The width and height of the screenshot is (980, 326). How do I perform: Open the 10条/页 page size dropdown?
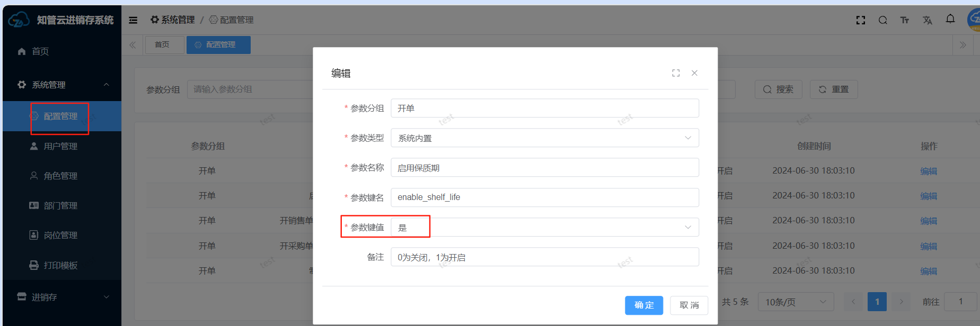click(795, 302)
